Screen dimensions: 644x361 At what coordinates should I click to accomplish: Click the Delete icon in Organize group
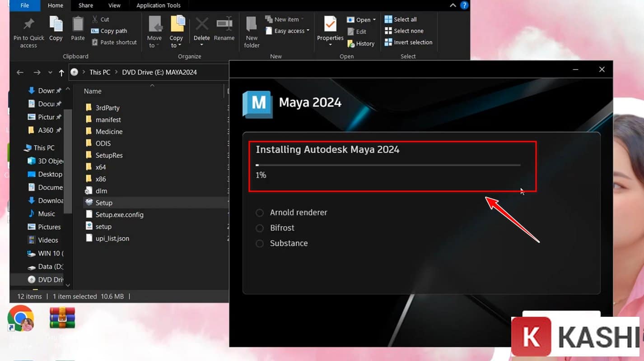tap(202, 24)
